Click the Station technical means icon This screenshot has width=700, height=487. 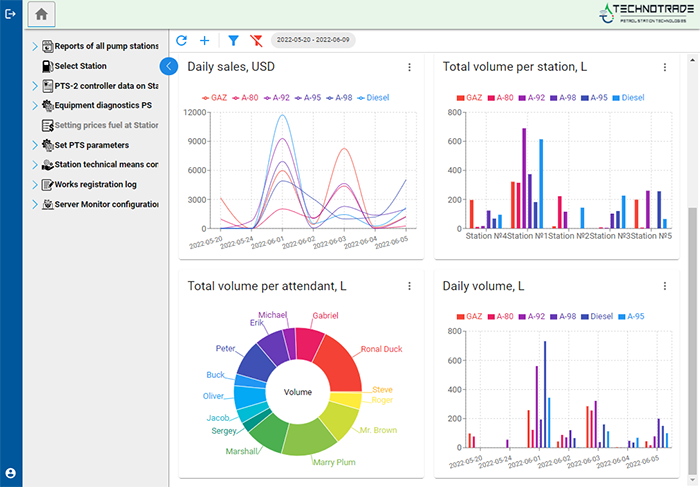47,165
